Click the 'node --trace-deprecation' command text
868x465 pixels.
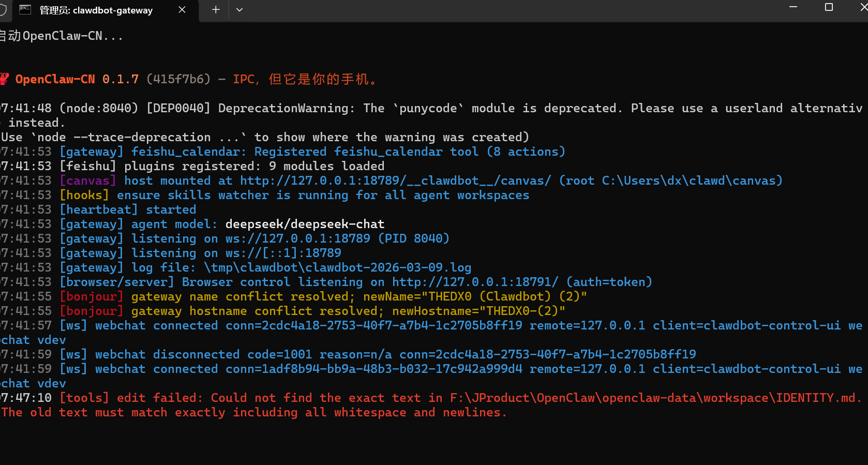click(124, 137)
